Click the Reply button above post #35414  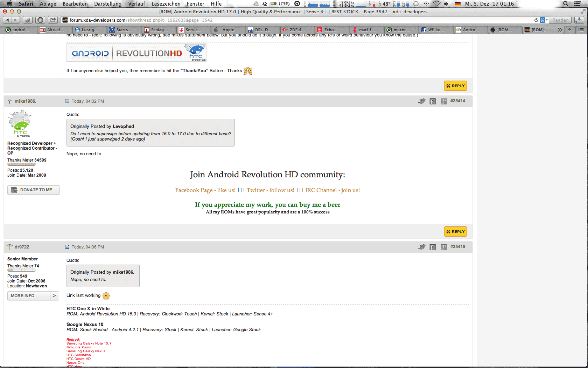coord(455,86)
